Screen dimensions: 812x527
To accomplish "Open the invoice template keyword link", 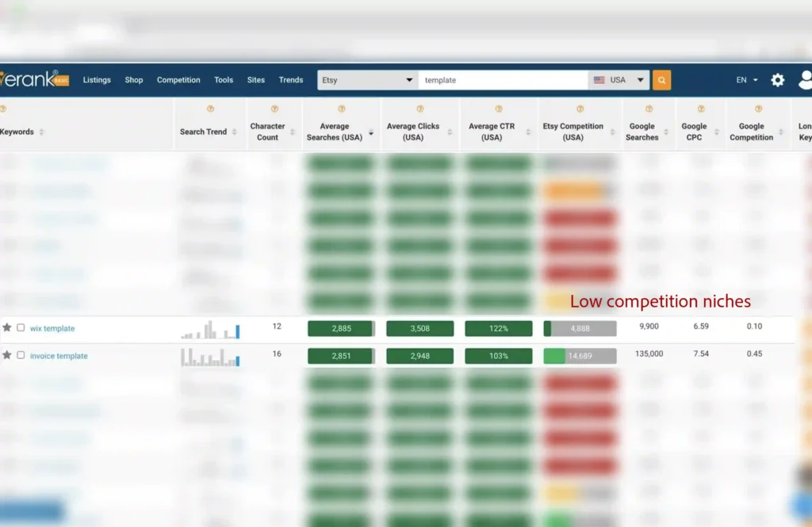I will [x=59, y=357].
